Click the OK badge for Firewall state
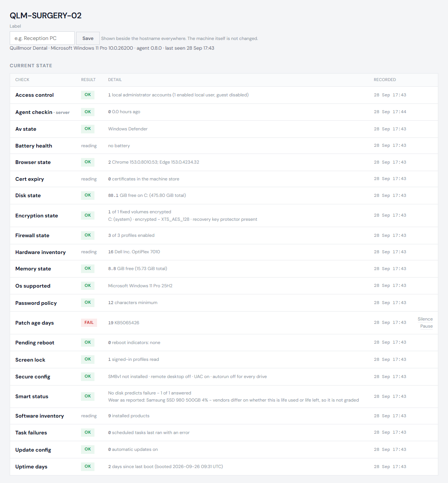Viewport: 448px width, 483px height. pos(88,235)
